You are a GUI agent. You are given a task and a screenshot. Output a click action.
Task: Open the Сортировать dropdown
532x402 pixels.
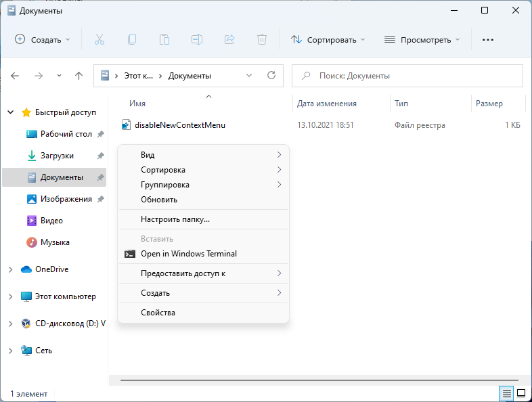(328, 40)
